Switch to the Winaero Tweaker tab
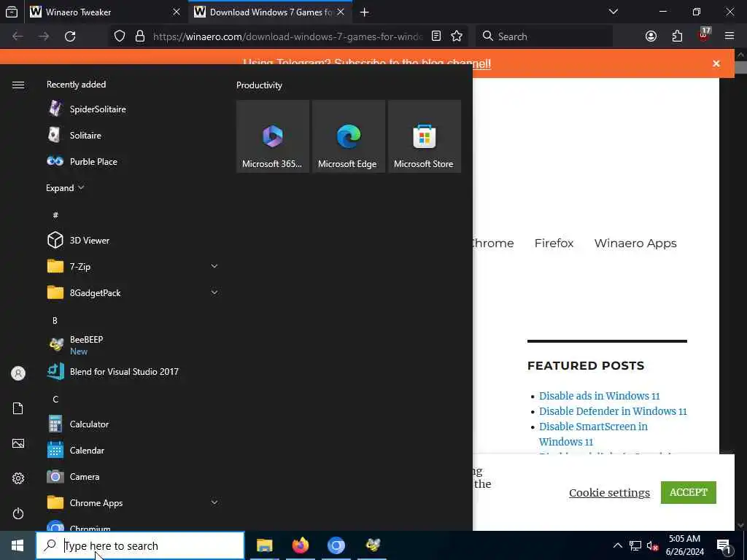Image resolution: width=747 pixels, height=560 pixels. coord(106,12)
